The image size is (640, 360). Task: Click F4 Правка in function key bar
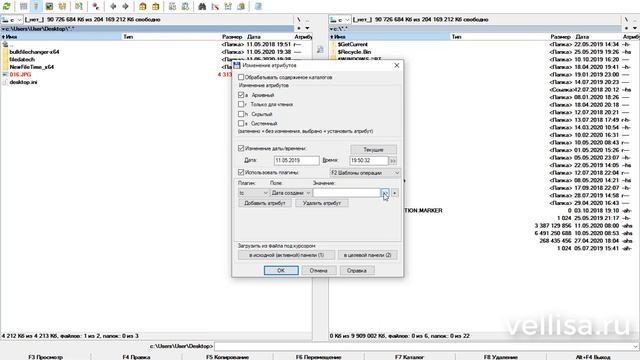tap(136, 357)
